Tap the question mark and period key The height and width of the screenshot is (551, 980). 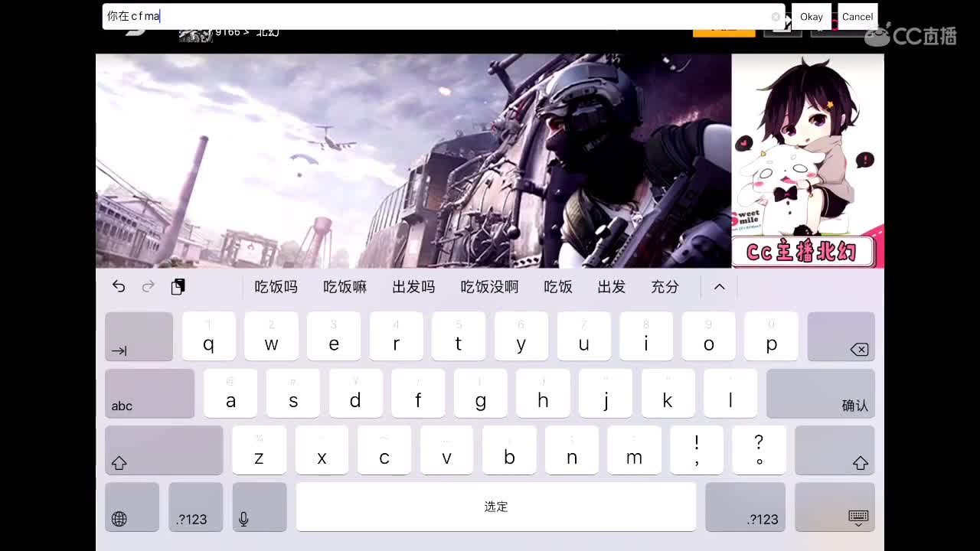(x=759, y=450)
